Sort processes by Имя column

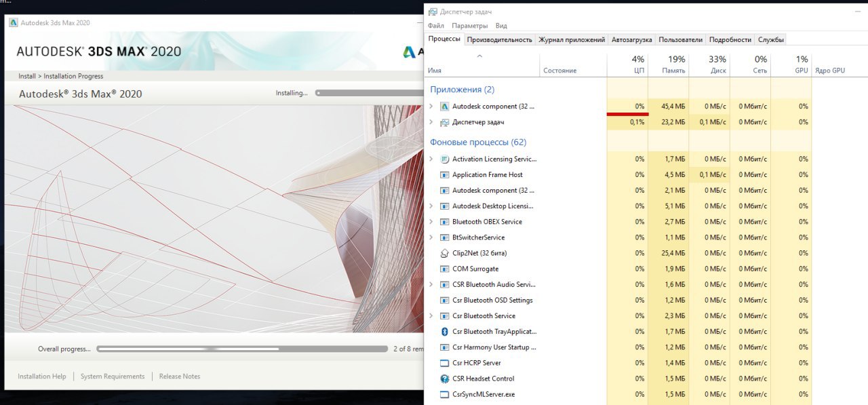(x=482, y=64)
